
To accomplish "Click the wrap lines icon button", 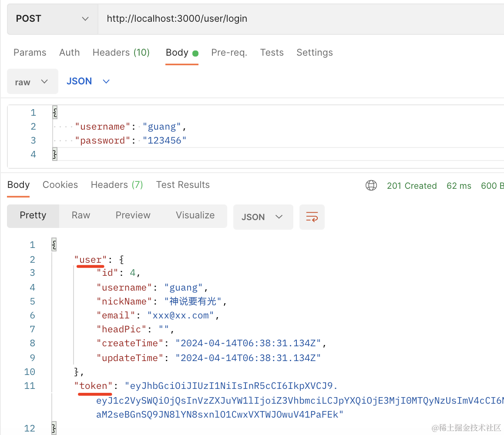I will (x=312, y=217).
